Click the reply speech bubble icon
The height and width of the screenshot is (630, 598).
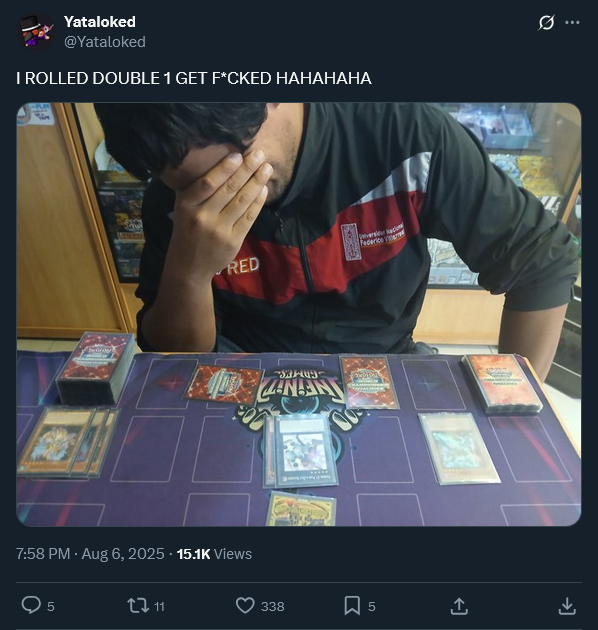coord(31,605)
